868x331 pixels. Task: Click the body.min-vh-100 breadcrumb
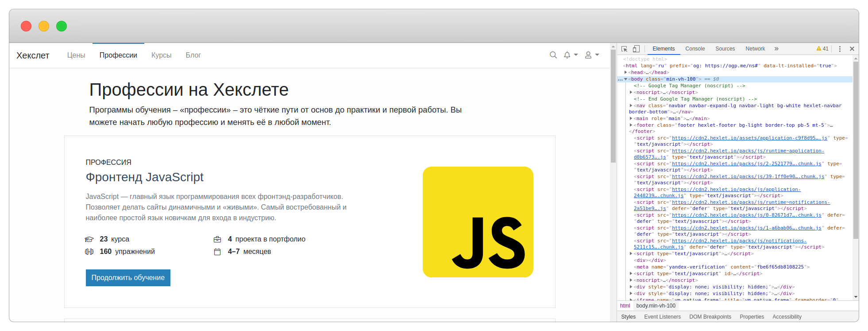656,306
